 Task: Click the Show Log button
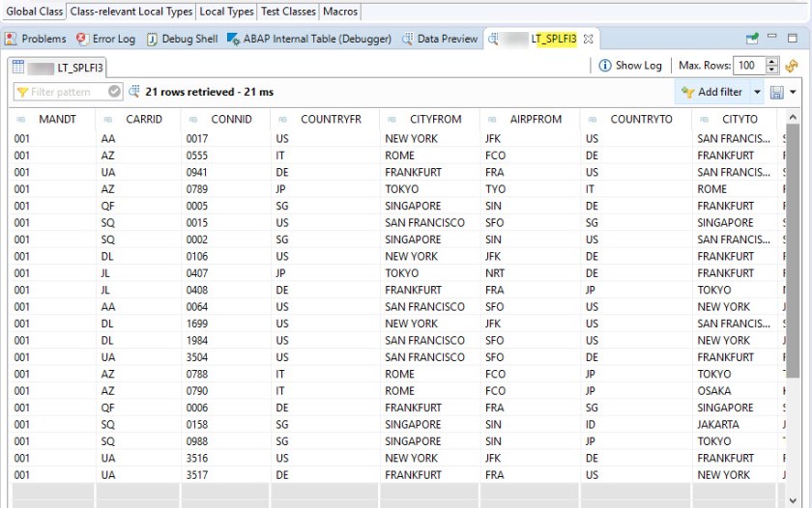pyautogui.click(x=630, y=66)
